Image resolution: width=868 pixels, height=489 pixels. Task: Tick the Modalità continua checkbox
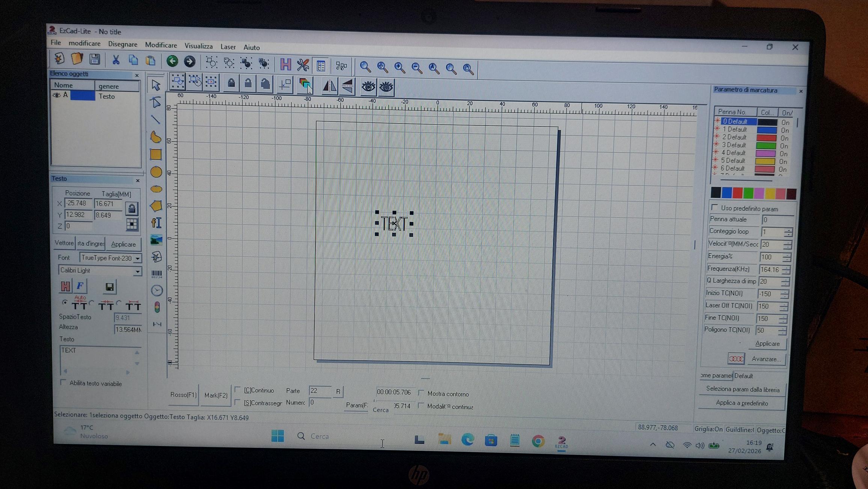421,406
